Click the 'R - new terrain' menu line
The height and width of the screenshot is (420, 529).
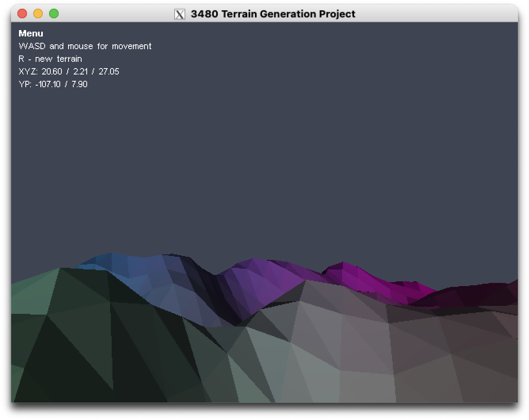pyautogui.click(x=50, y=59)
